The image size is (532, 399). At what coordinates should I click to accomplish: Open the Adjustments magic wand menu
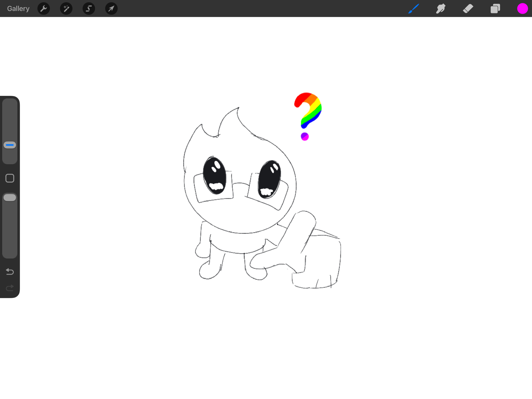[66, 9]
